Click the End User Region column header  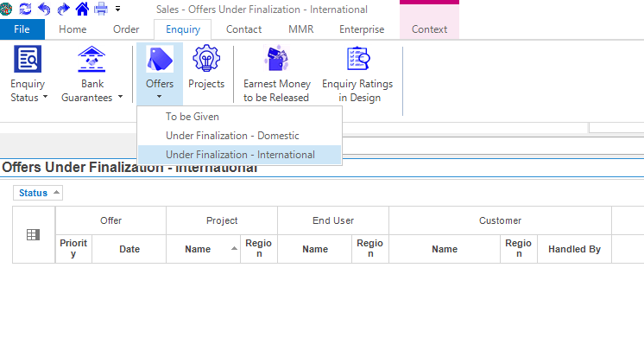370,249
